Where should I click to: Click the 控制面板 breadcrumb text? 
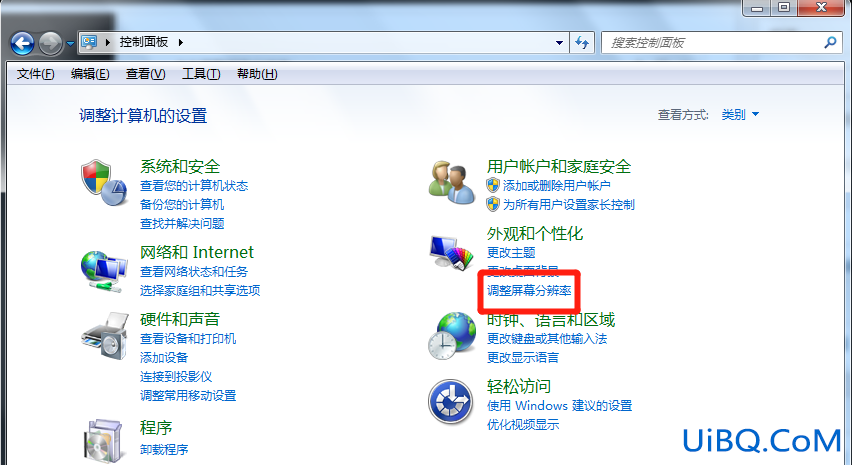click(144, 42)
